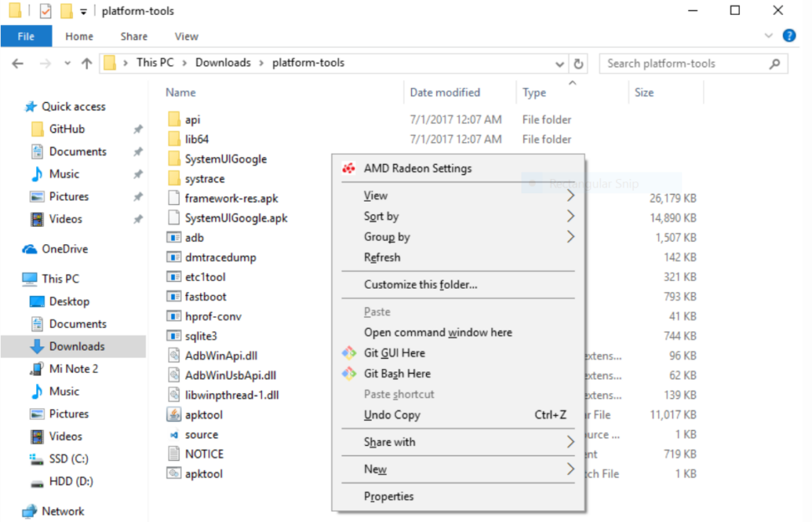The height and width of the screenshot is (522, 812).
Task: Go back with the Back arrow
Action: (18, 63)
